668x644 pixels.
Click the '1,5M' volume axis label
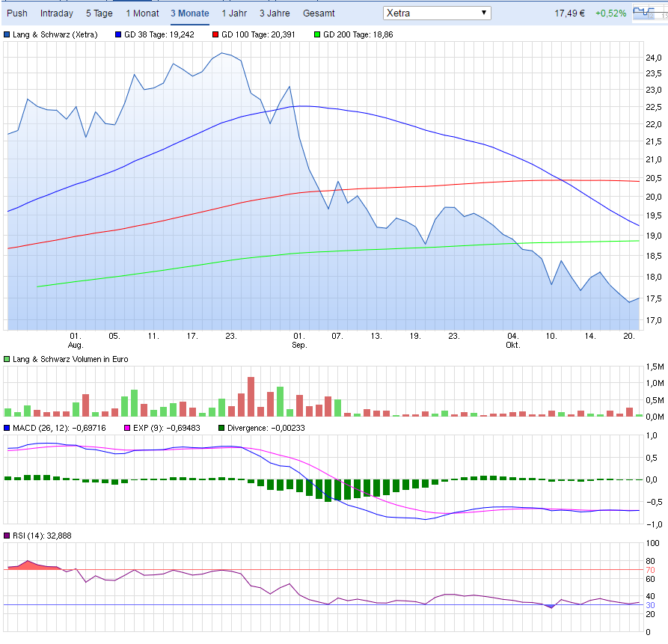(655, 367)
